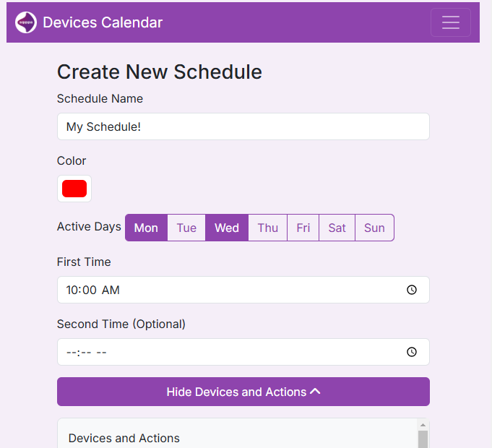Open the red color picker swatch
This screenshot has height=448, width=492.
point(74,189)
